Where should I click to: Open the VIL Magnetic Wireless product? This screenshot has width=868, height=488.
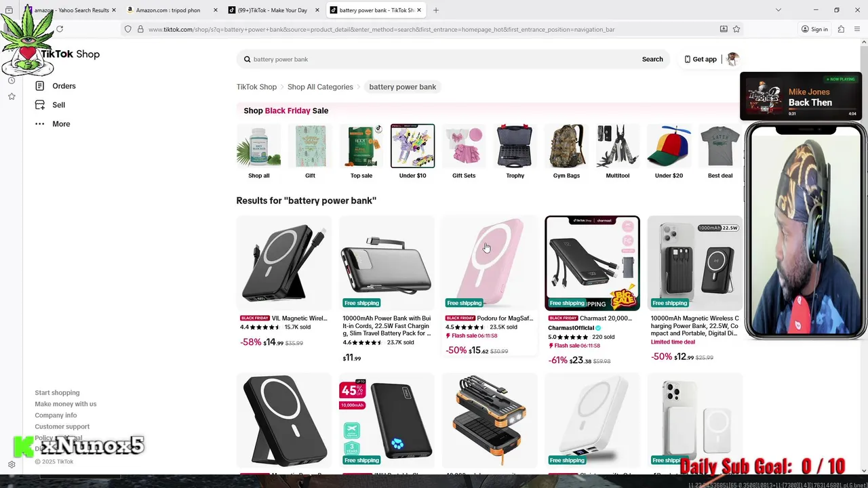coord(284,281)
